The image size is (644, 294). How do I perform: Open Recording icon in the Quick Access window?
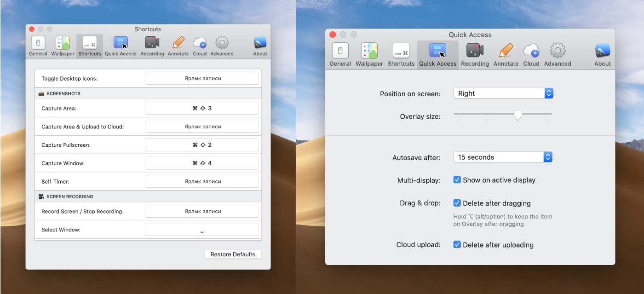click(475, 51)
